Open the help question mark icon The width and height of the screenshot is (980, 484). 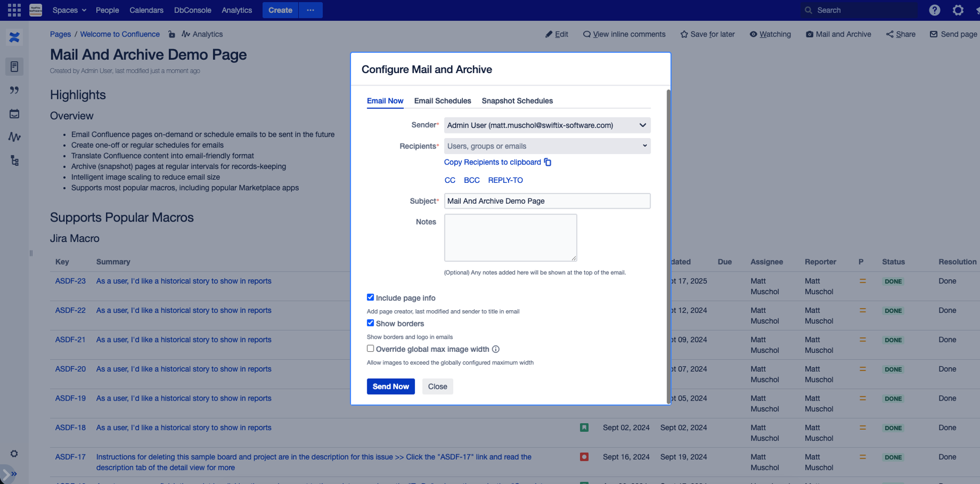point(934,10)
